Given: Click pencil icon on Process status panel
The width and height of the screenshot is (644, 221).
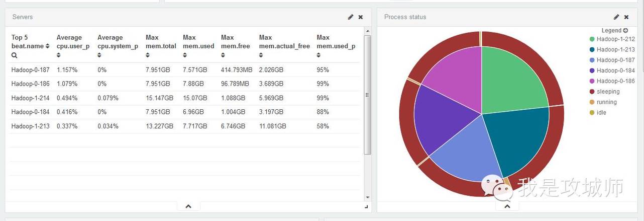Looking at the screenshot, I should click(616, 17).
